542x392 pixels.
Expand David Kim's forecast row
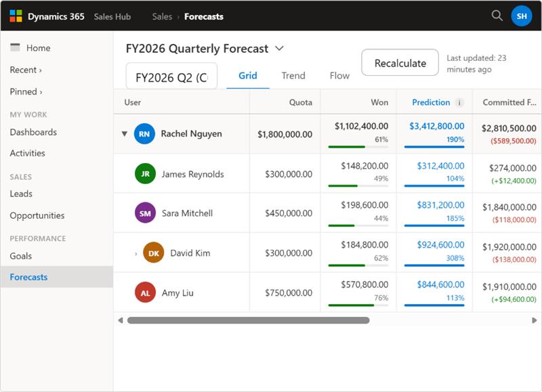135,252
